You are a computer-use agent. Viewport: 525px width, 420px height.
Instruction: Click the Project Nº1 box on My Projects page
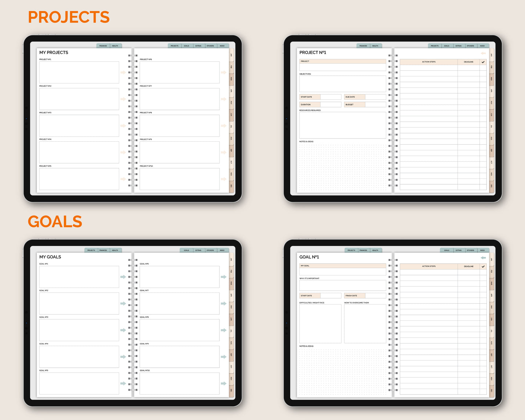click(x=79, y=72)
